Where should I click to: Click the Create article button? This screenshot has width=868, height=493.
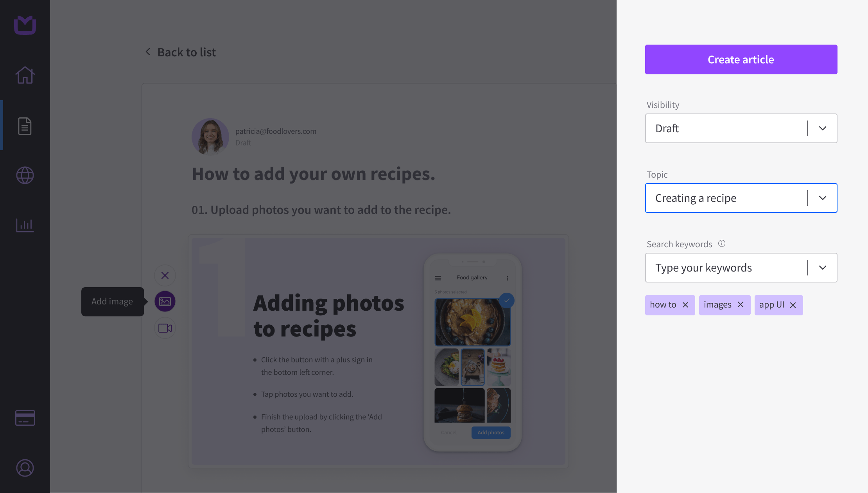pos(741,59)
